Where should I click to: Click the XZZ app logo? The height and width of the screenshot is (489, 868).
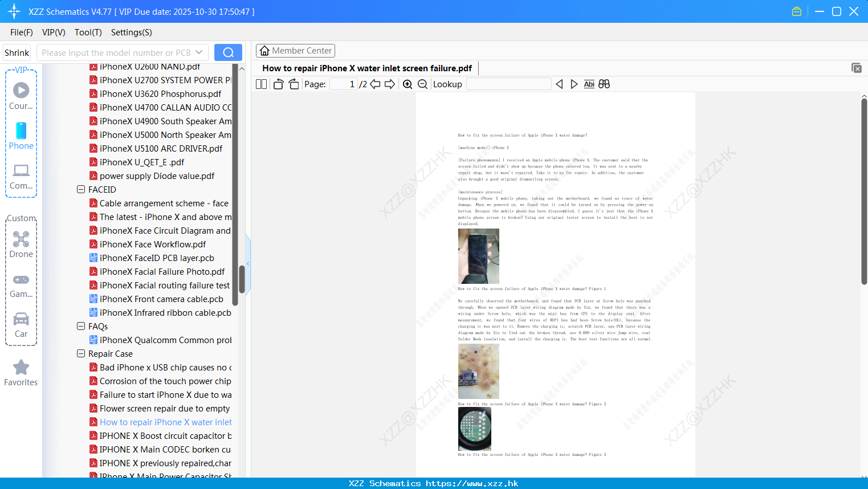[14, 11]
